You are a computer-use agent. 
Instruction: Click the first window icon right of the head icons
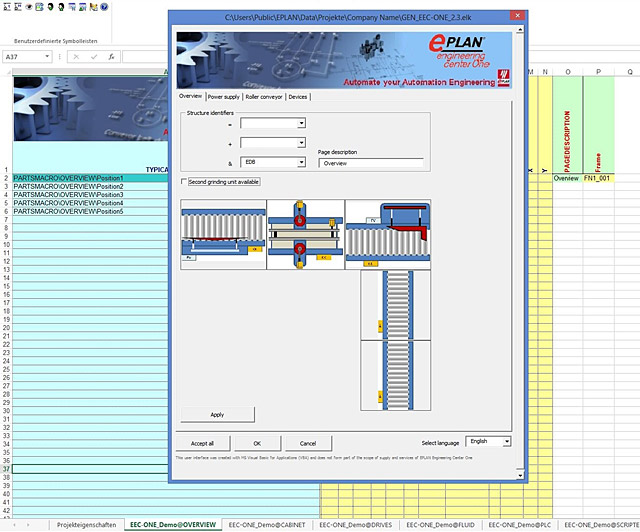pyautogui.click(x=72, y=7)
